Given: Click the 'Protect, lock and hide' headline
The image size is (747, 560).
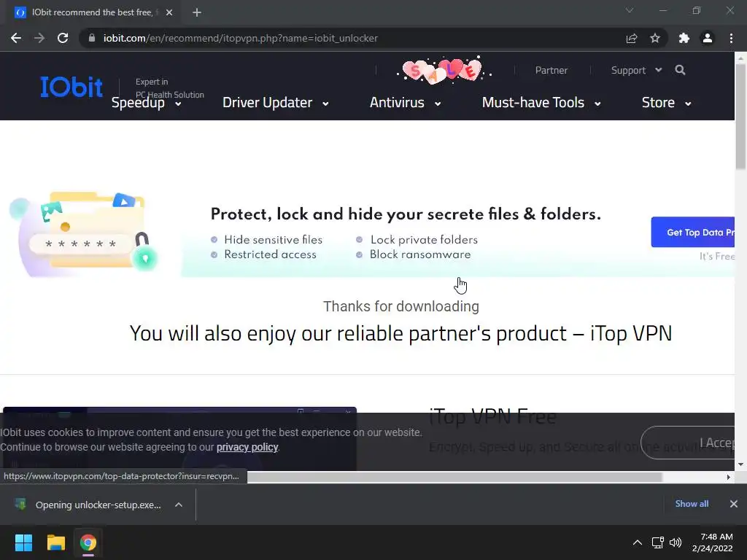Looking at the screenshot, I should click(x=406, y=214).
